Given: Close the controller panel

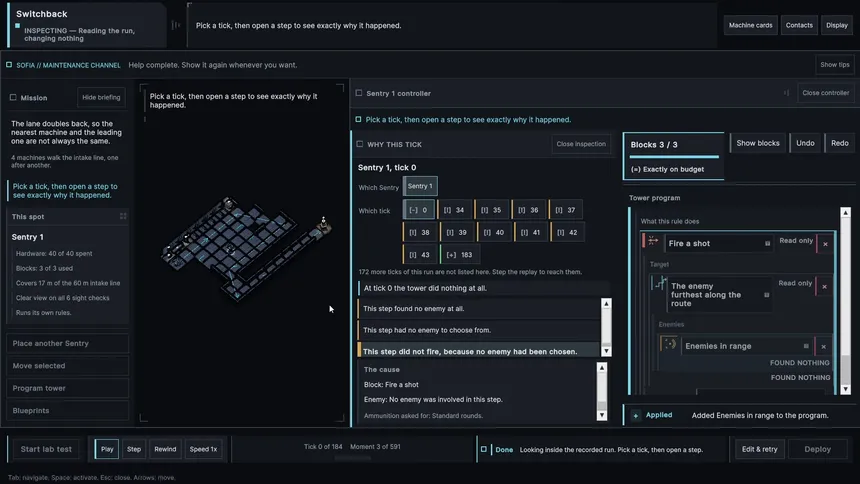Looking at the screenshot, I should (x=825, y=93).
